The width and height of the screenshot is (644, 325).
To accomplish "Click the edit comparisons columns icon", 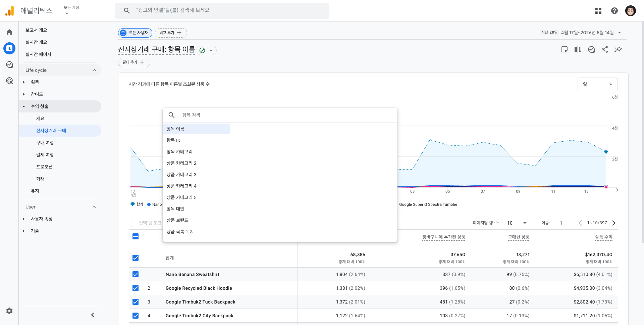I will pyautogui.click(x=578, y=49).
